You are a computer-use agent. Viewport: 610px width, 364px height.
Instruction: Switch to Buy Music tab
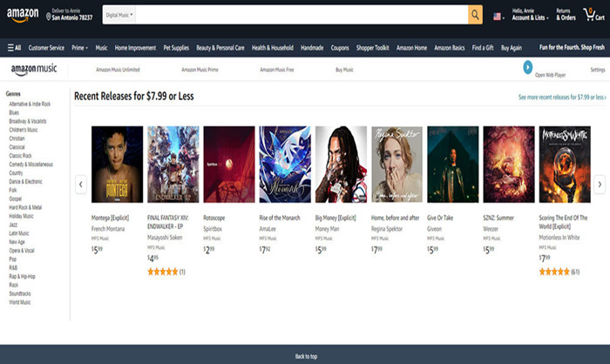[344, 70]
